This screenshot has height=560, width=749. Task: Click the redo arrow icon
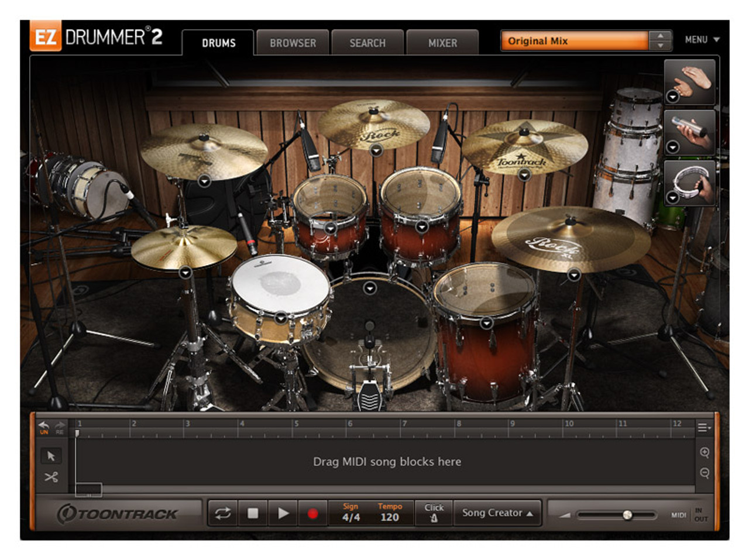60,427
